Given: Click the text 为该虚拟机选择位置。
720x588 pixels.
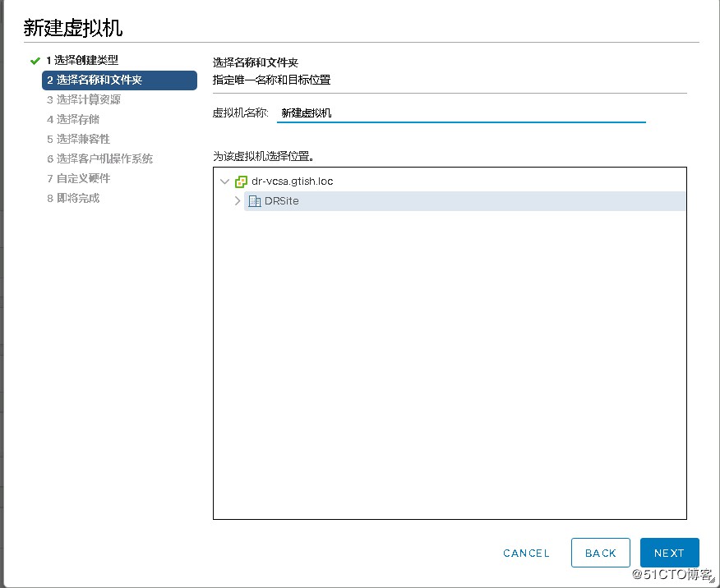Looking at the screenshot, I should (x=263, y=156).
